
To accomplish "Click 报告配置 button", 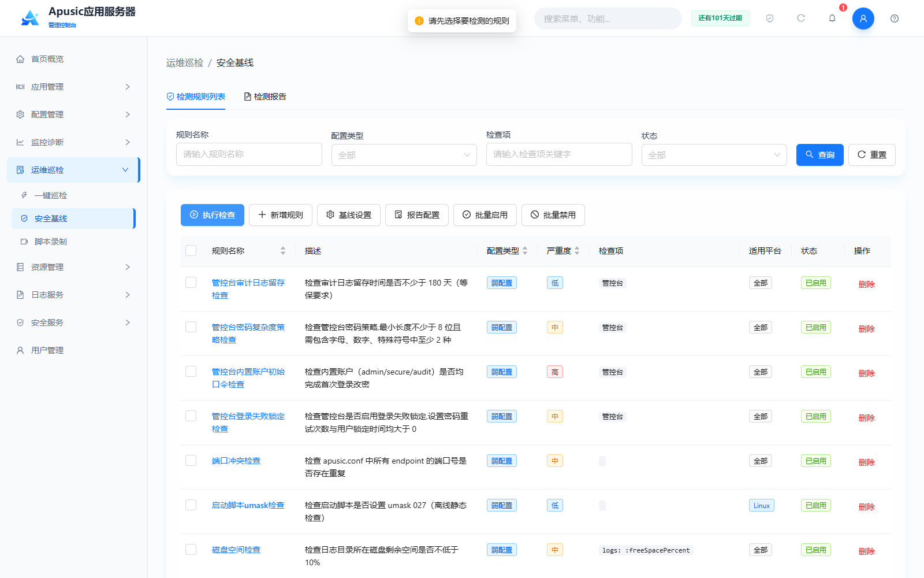I will tap(417, 215).
